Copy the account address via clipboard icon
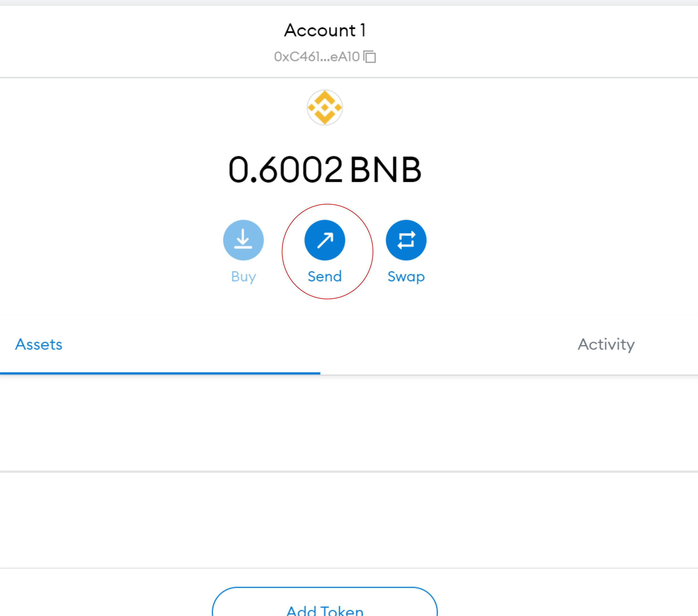This screenshot has width=698, height=616. [x=369, y=57]
